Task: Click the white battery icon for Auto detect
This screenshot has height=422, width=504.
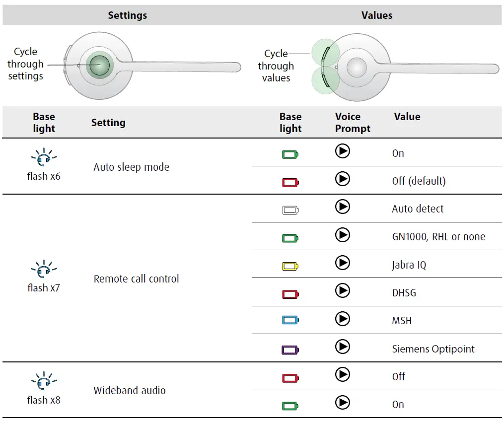Action: pos(290,210)
